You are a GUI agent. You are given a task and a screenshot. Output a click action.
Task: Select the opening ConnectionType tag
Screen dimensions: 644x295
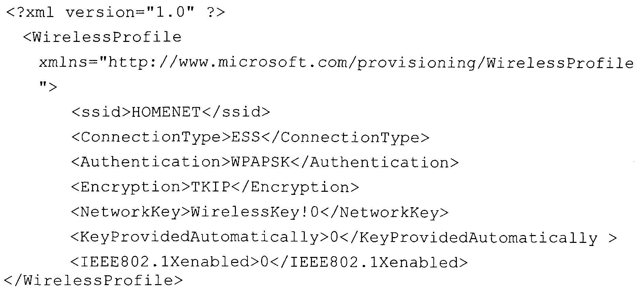(151, 137)
